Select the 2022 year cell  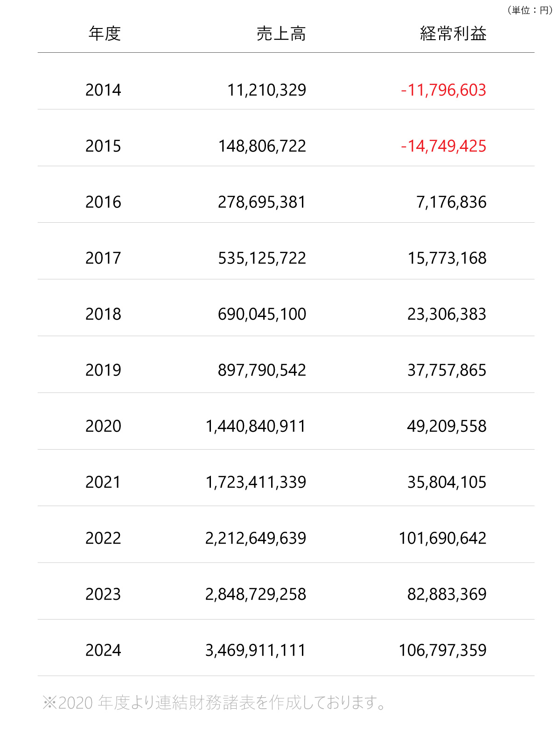coord(103,538)
